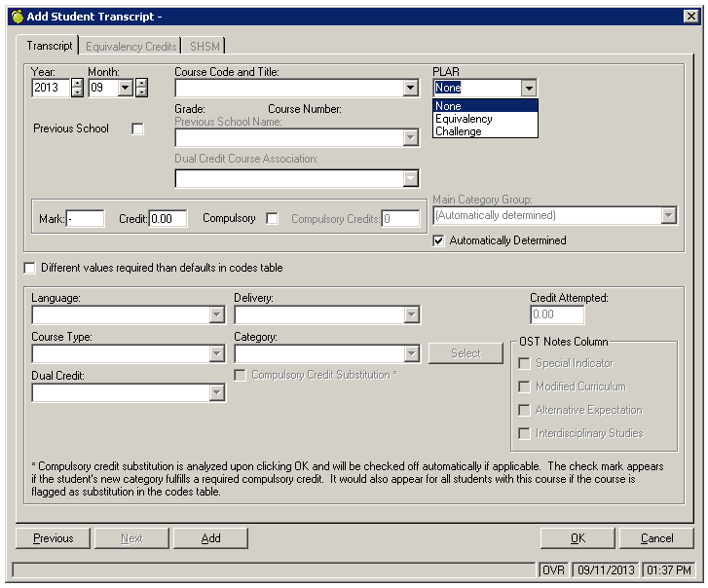Click the Year spinner up arrow
Screen dimensions: 708x588
[78, 83]
